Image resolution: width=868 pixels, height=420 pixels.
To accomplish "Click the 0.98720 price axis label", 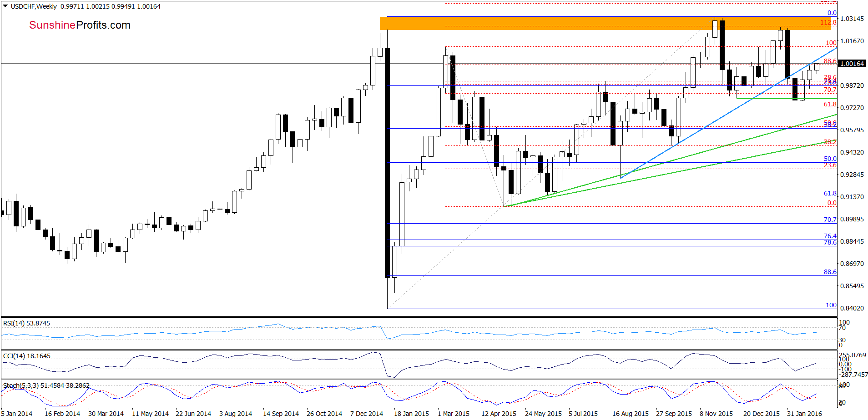I will point(852,85).
